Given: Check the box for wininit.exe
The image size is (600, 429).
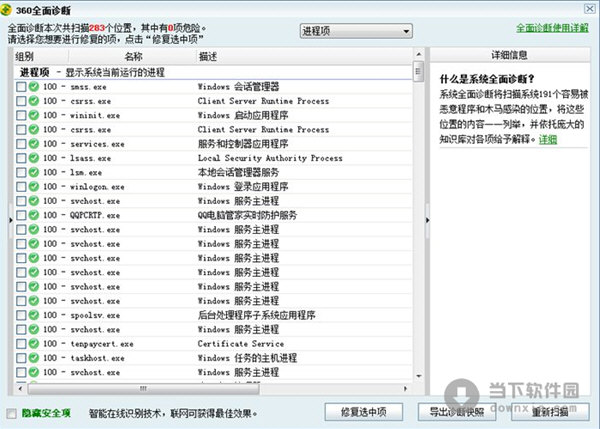Looking at the screenshot, I should tap(21, 116).
